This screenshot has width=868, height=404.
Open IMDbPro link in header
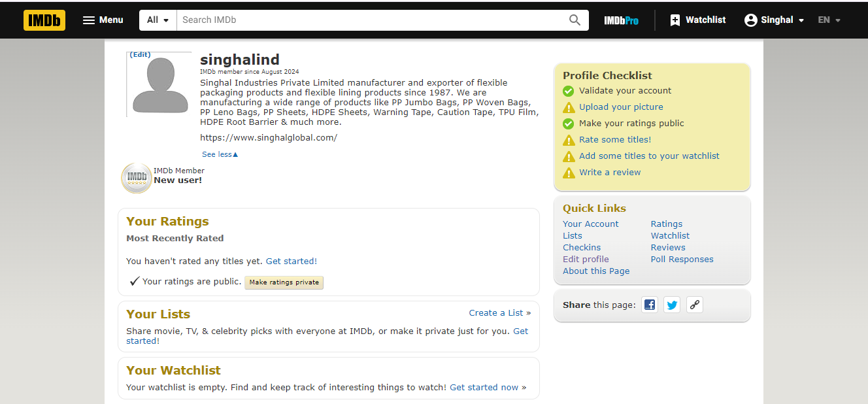621,20
